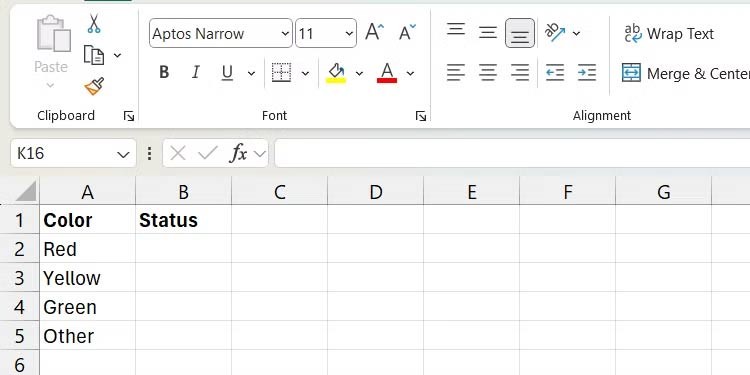Screen dimensions: 750x375
Task: Increase font size with larger A icon
Action: point(375,33)
